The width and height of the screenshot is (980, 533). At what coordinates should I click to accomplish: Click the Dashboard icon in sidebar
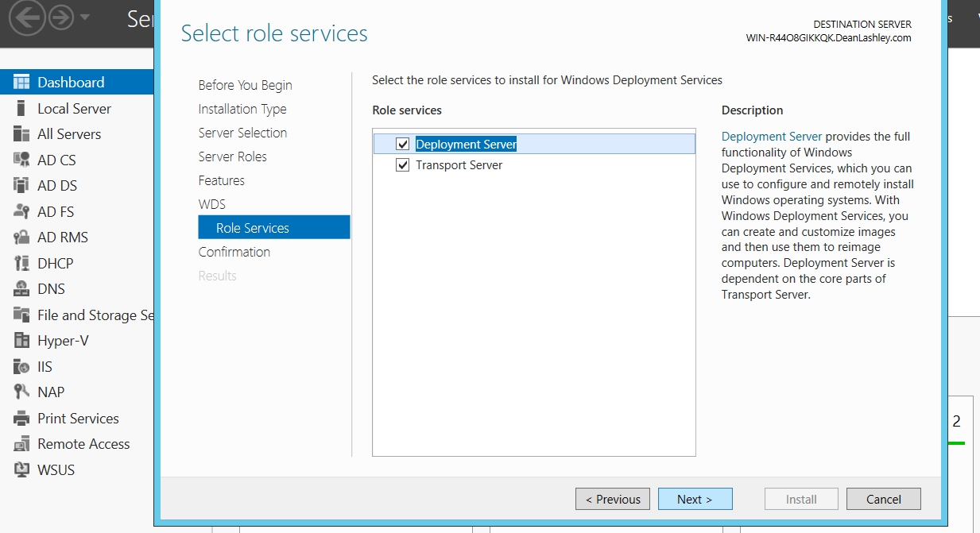click(21, 83)
